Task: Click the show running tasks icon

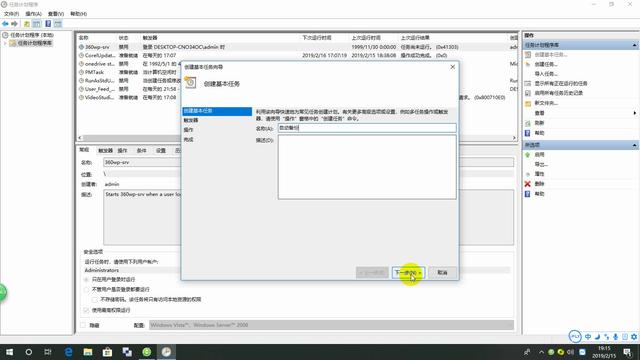Action: [527, 83]
